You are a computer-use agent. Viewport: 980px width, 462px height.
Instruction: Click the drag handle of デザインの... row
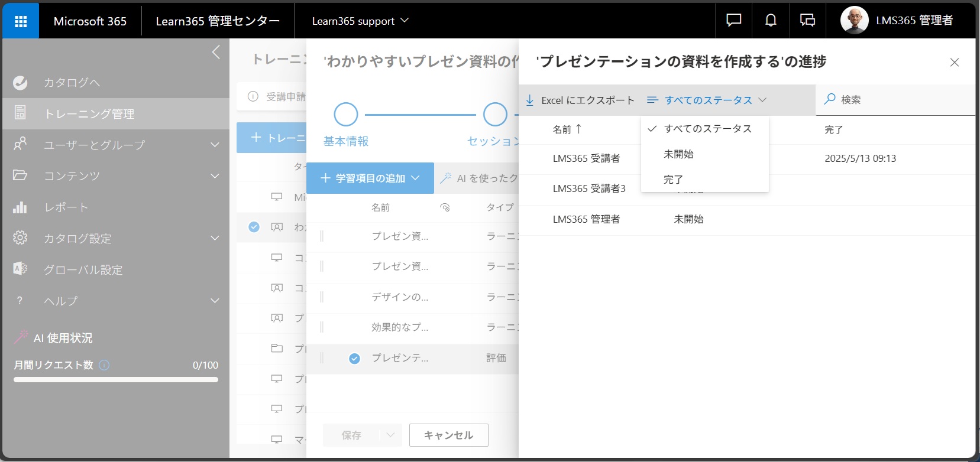click(322, 297)
